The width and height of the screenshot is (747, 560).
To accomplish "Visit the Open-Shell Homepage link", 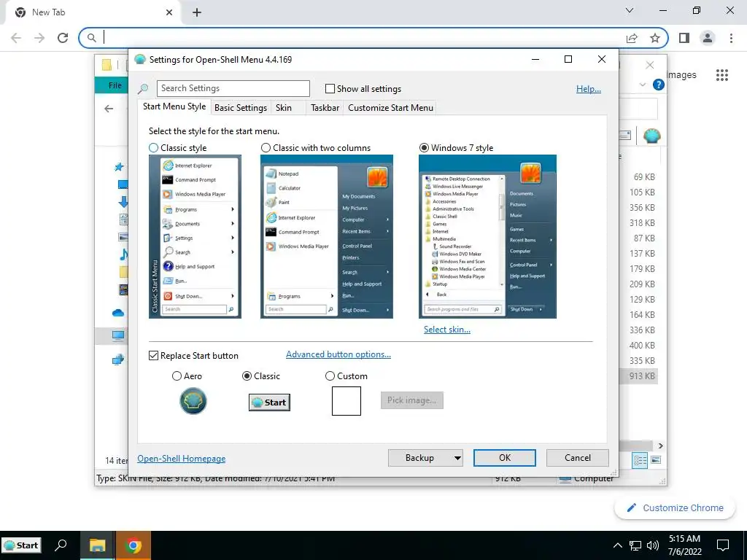I will 182,458.
